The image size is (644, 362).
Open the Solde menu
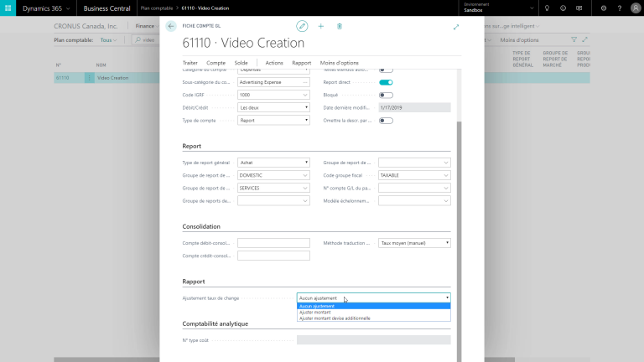pyautogui.click(x=241, y=63)
